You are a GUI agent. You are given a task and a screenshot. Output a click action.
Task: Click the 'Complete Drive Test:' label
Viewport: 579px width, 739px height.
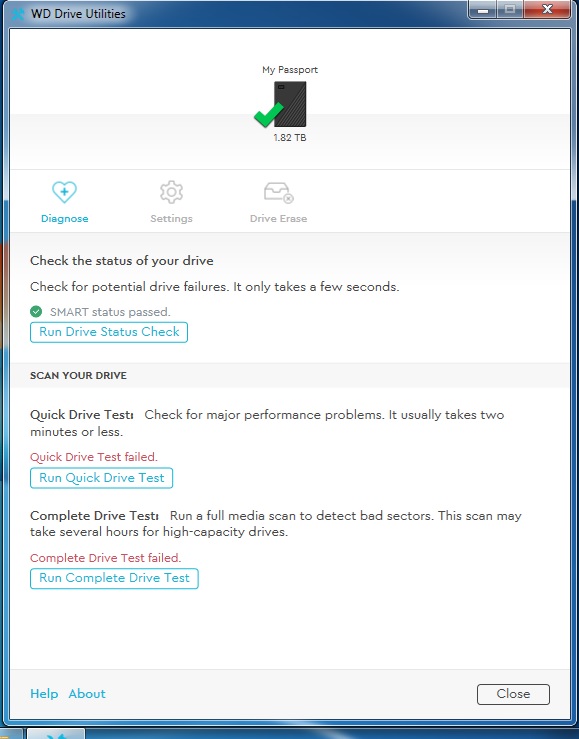tap(94, 516)
